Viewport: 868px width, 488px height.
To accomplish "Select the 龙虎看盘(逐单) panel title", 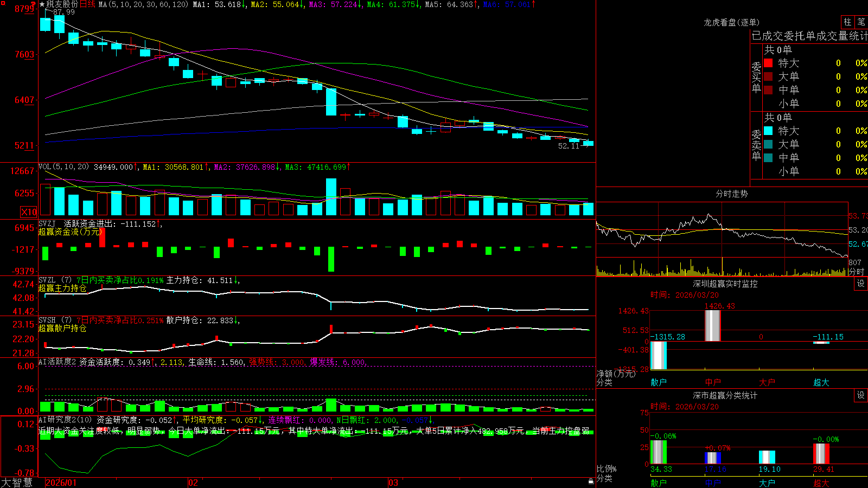I will 731,22.
